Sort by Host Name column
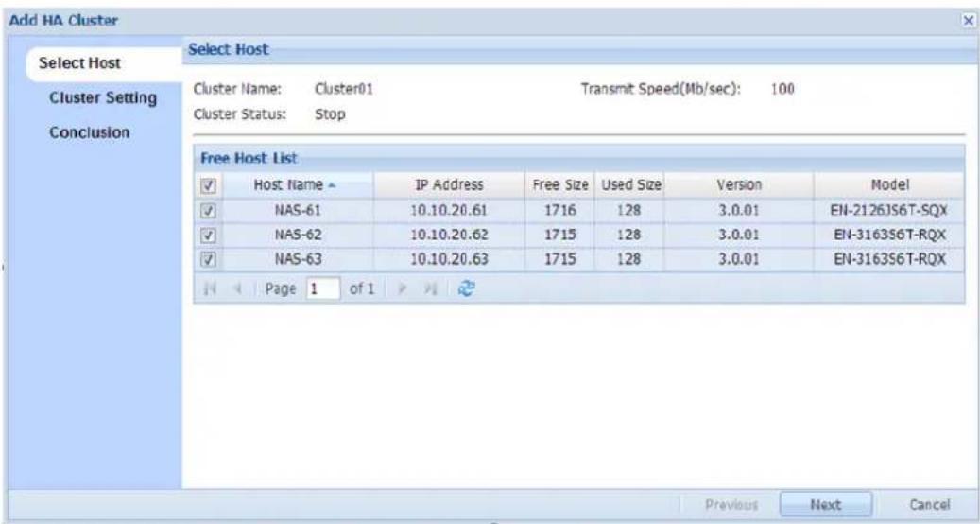 coord(298,185)
